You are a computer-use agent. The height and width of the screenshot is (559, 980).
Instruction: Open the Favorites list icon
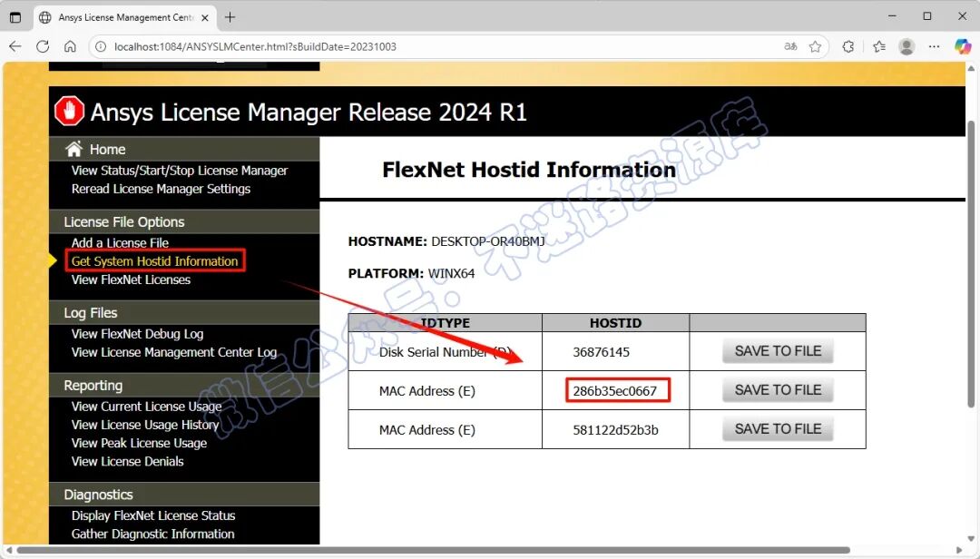(x=879, y=46)
